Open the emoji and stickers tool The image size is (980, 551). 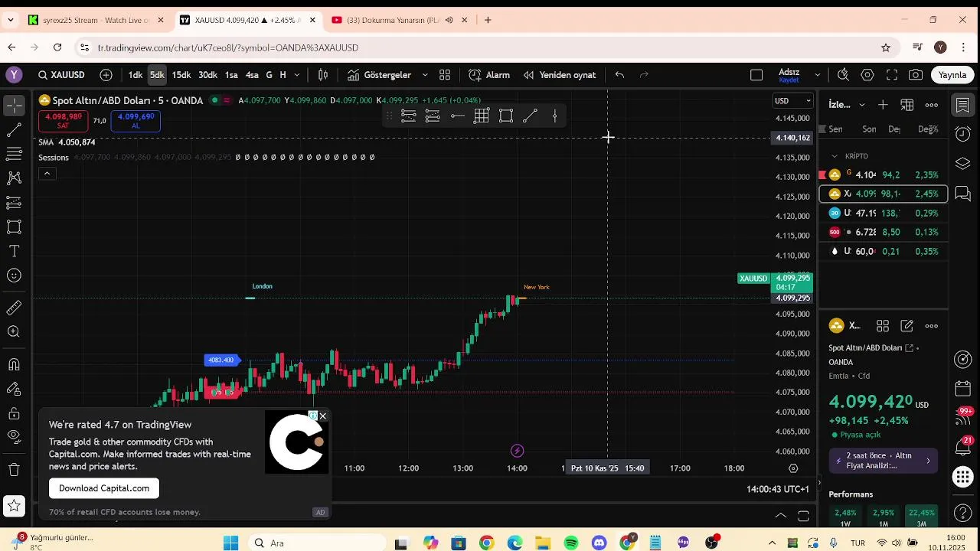[14, 275]
